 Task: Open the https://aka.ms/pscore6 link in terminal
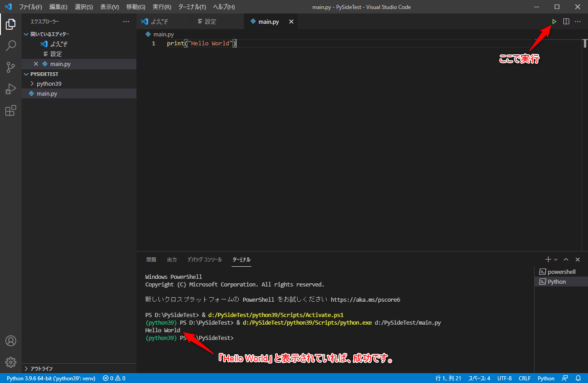tap(365, 299)
